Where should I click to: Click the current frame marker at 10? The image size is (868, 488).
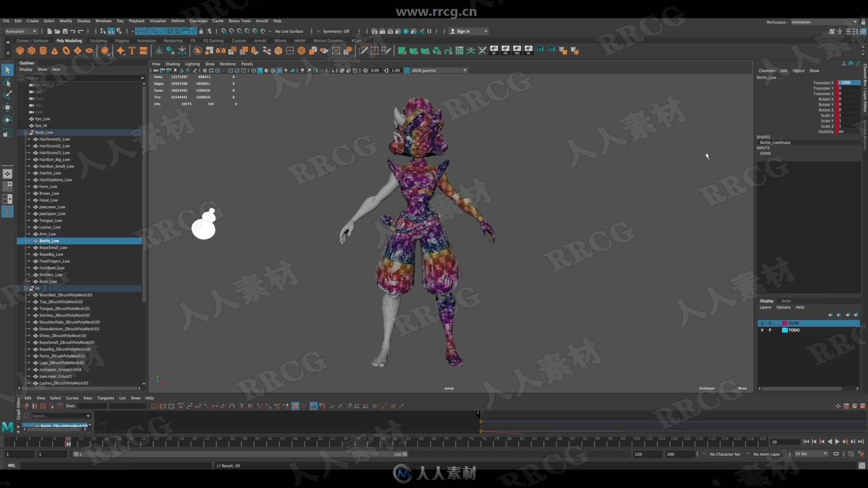click(68, 441)
